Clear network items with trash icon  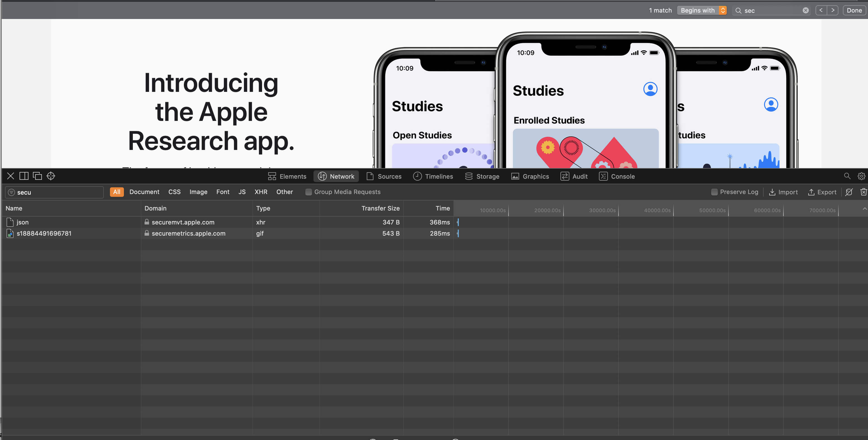[x=863, y=192]
